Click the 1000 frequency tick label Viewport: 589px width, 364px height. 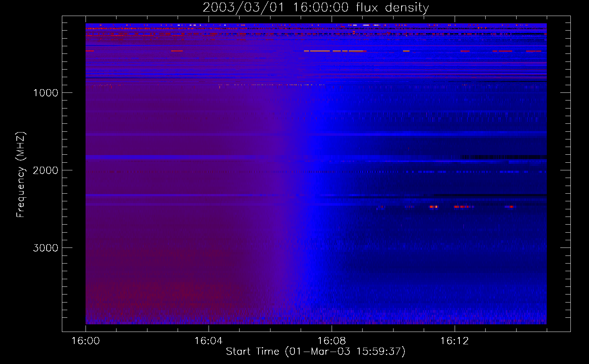[46, 93]
